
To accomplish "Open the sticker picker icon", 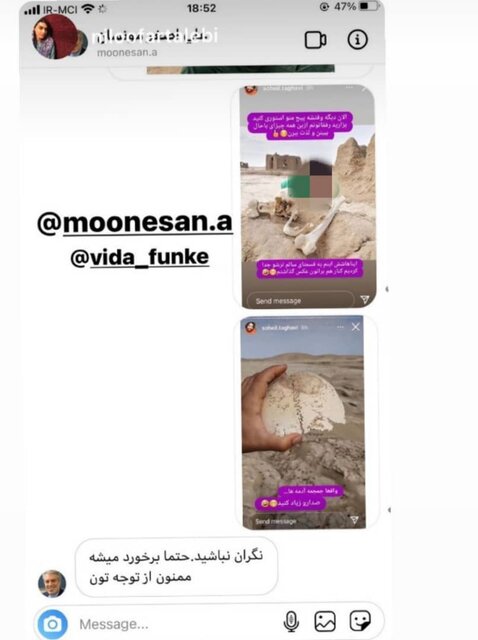I will pyautogui.click(x=360, y=621).
